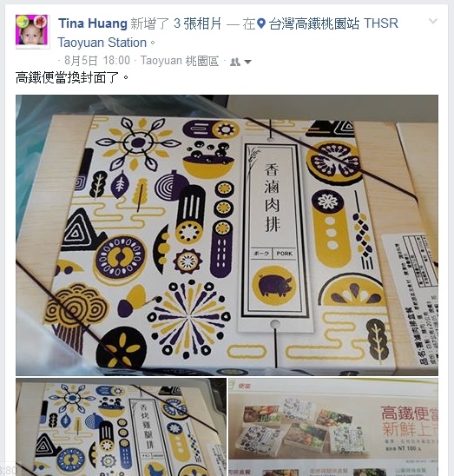Click the Taoyuan Station link text

102,43
